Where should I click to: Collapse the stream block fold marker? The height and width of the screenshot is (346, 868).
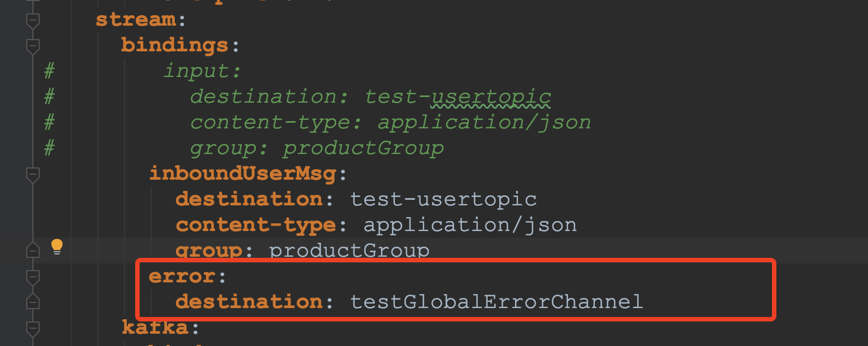pos(33,21)
